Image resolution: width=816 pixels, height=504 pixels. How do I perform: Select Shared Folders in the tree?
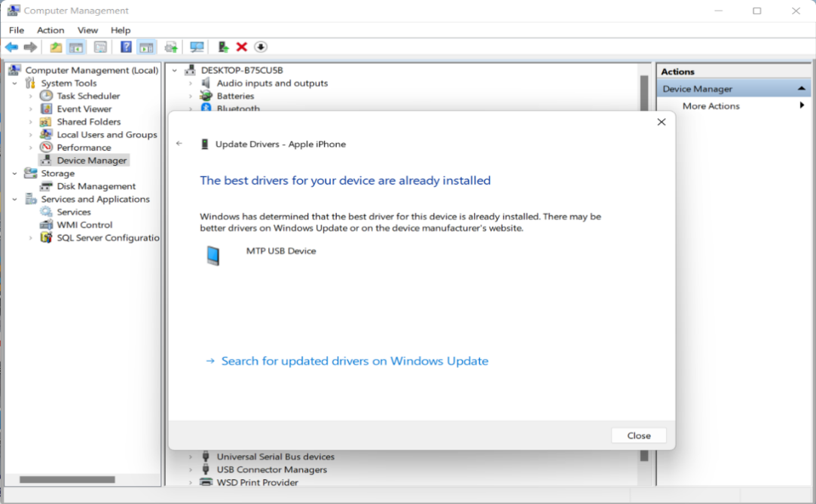tap(88, 122)
